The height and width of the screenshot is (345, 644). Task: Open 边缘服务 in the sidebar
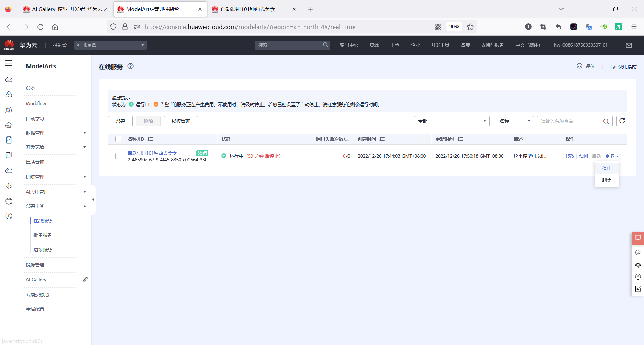[43, 250]
